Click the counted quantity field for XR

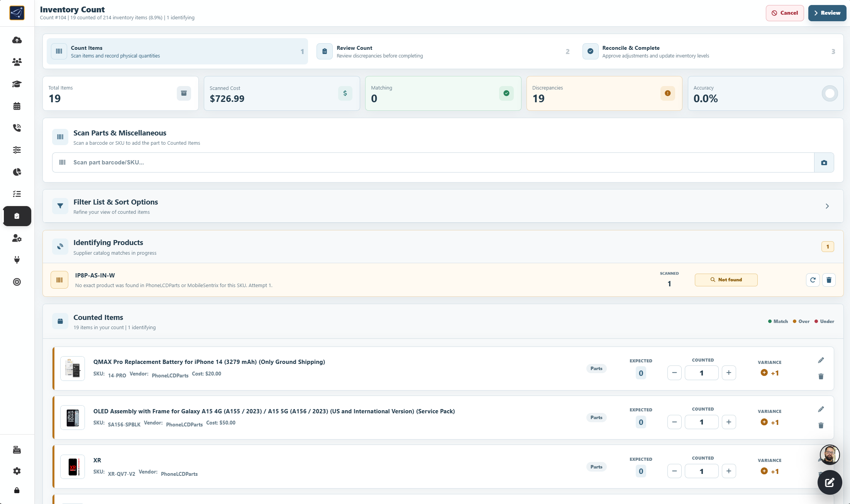pyautogui.click(x=701, y=471)
